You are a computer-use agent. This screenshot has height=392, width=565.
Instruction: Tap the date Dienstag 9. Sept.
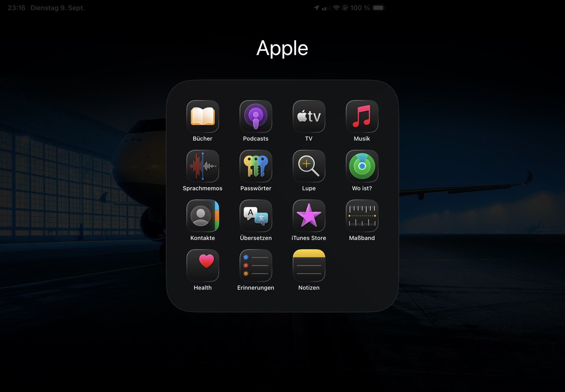tap(57, 8)
